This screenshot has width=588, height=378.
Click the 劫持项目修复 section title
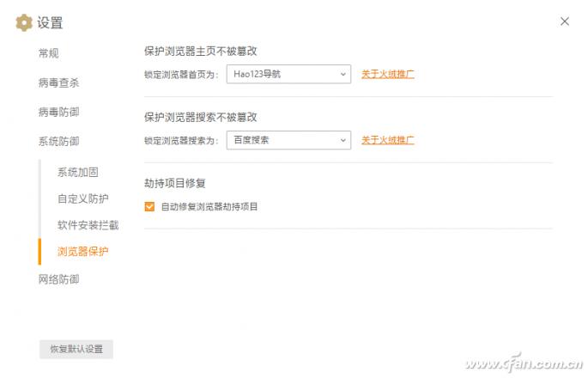(175, 183)
